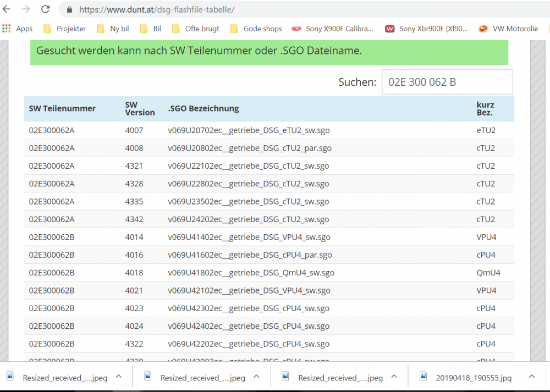Click SW version cell 4008
The image size is (550, 392).
coord(134,148)
